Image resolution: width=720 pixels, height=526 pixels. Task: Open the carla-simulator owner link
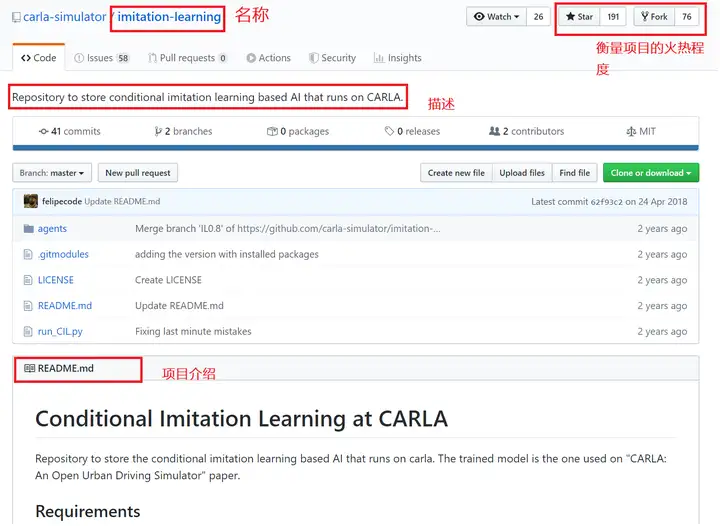64,17
